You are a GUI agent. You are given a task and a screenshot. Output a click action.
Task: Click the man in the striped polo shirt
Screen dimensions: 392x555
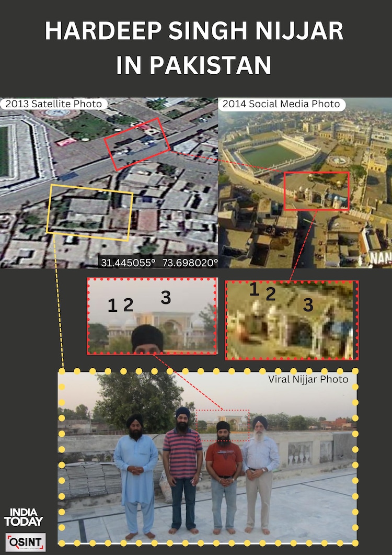[182, 466]
